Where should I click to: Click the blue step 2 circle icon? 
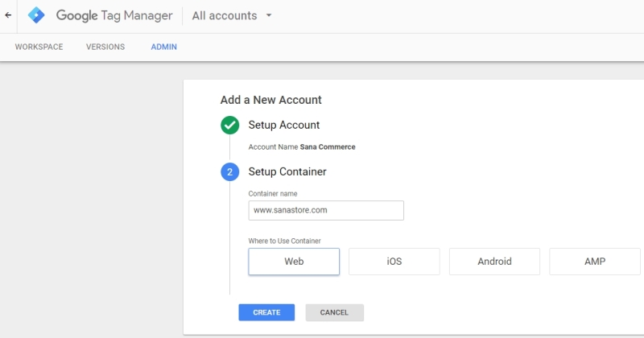click(229, 171)
